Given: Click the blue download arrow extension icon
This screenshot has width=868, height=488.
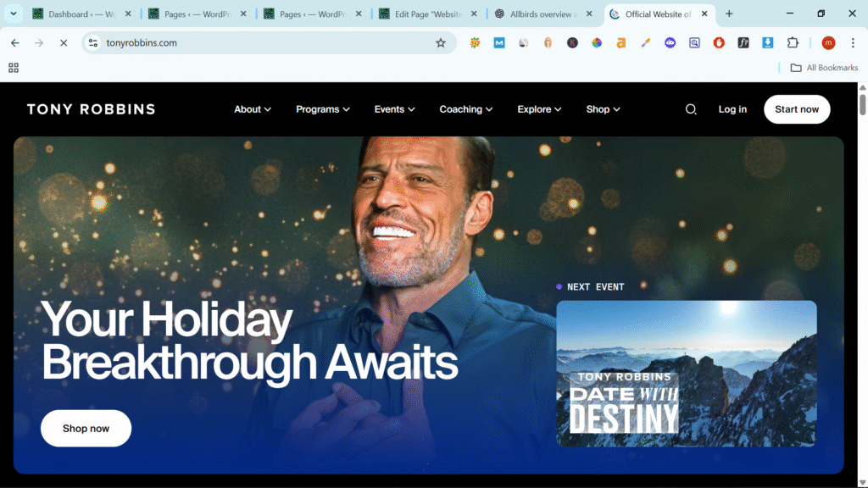Looking at the screenshot, I should (768, 43).
